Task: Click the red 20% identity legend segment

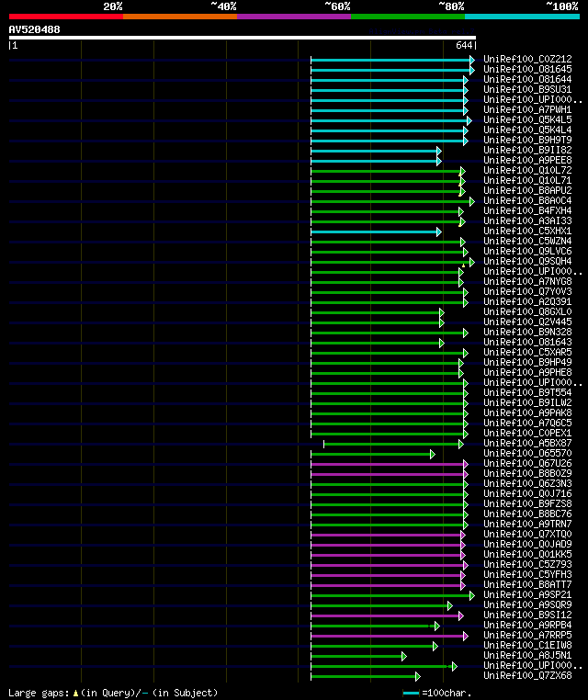Action: 66,17
